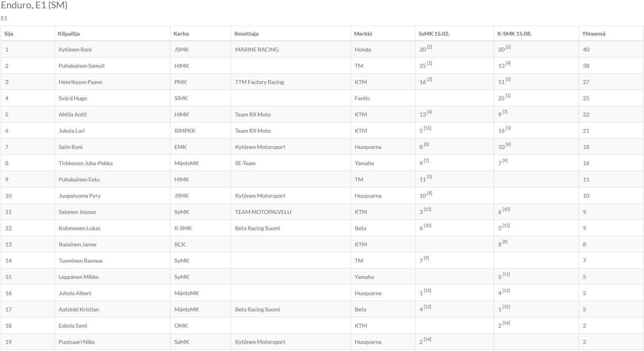This screenshot has height=351, width=644.
Task: Click on Svärd Hugo's name
Action: pyautogui.click(x=73, y=98)
